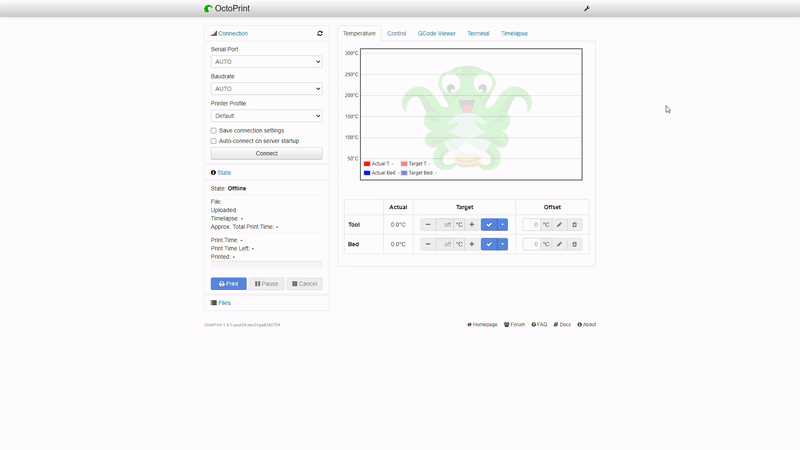
Task: Decrease Tool target temperature with minus
Action: pyautogui.click(x=428, y=224)
